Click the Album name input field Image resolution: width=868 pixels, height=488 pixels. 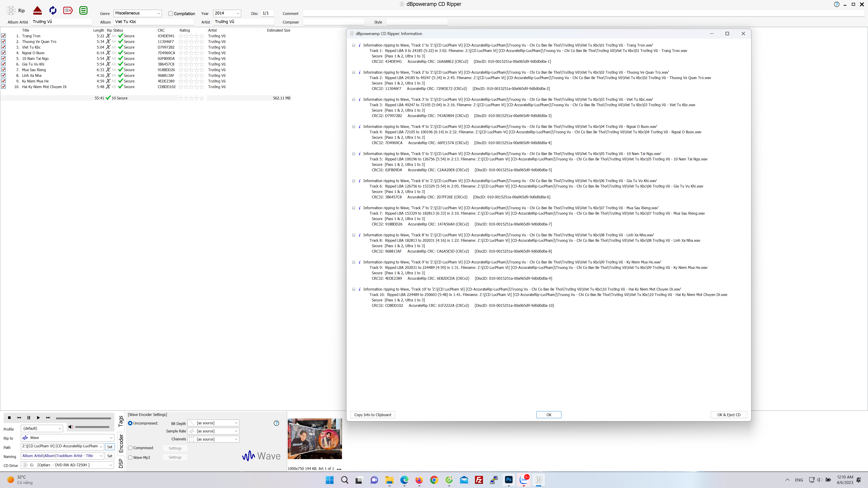[x=154, y=21]
